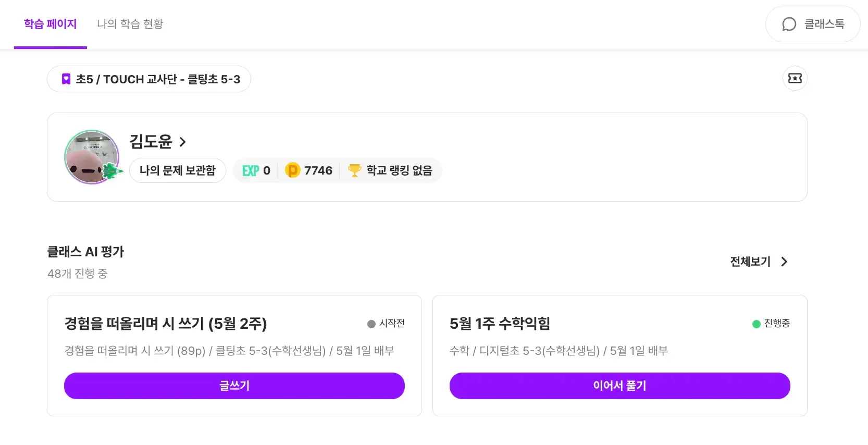
Task: Click the green badge on avatar
Action: point(111,171)
